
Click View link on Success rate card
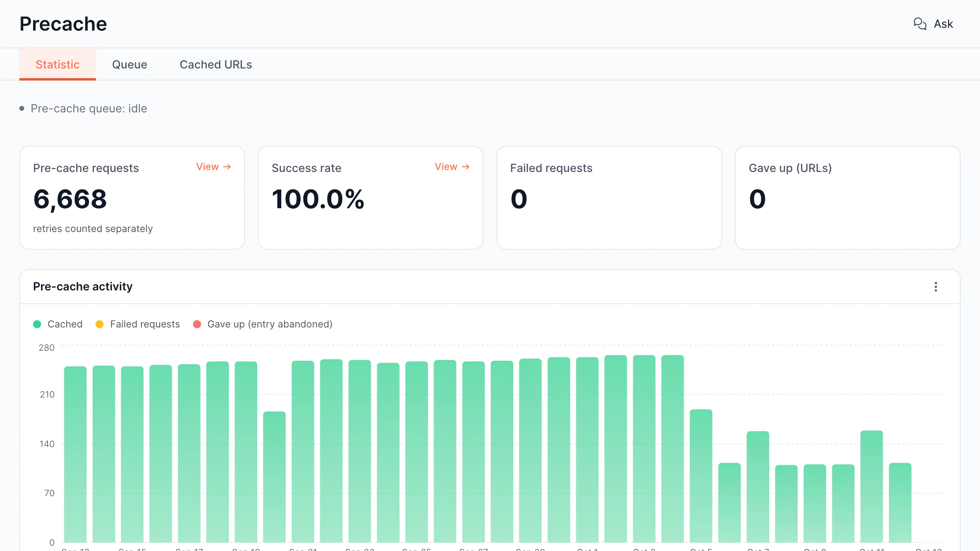click(x=452, y=167)
